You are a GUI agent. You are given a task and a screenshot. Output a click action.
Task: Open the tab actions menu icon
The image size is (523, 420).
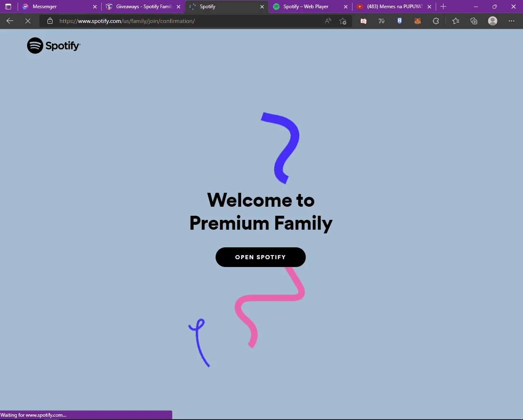pos(8,7)
